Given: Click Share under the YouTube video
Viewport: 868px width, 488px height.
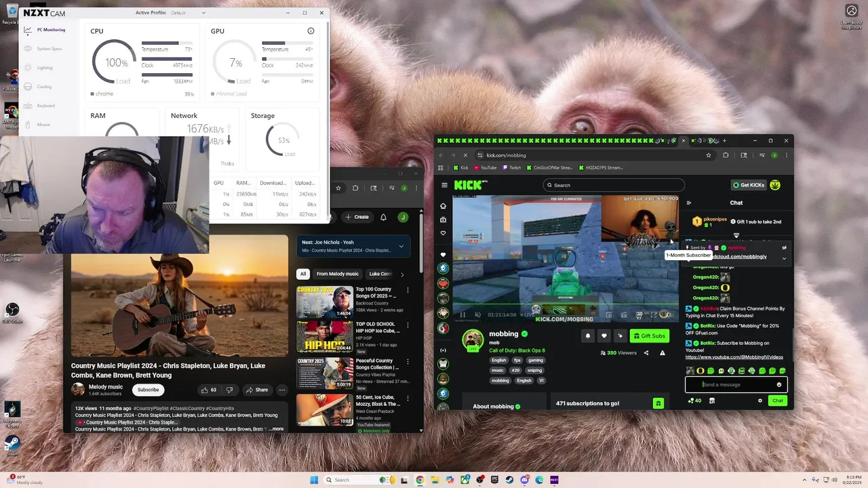Looking at the screenshot, I should [257, 390].
